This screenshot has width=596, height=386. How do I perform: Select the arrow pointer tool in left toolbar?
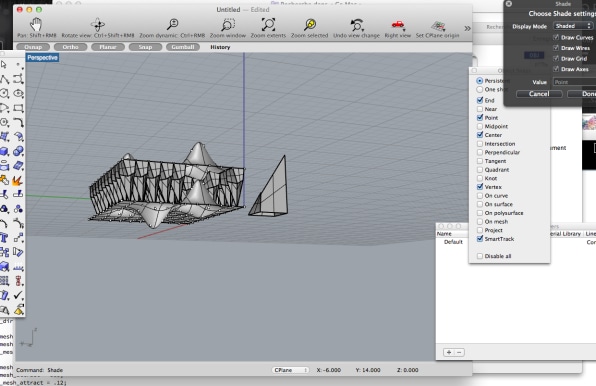tap(4, 65)
